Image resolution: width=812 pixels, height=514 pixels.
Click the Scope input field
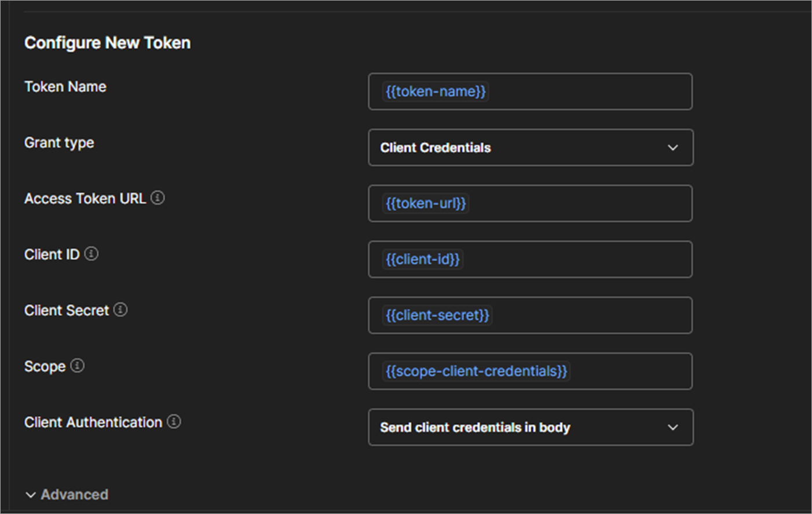point(530,371)
